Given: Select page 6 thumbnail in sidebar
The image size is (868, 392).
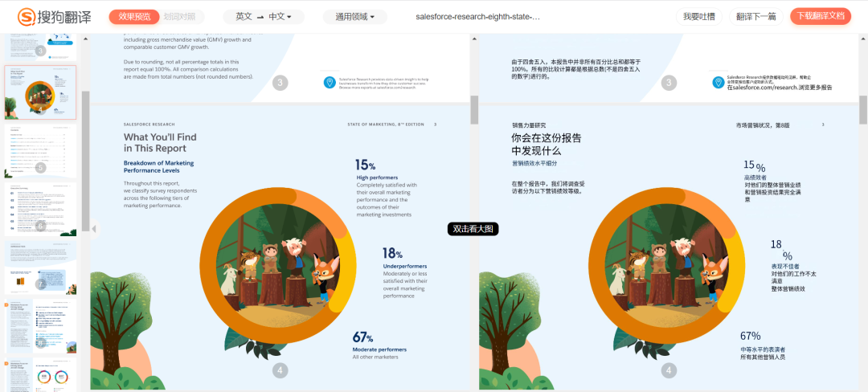Looking at the screenshot, I should (x=40, y=208).
